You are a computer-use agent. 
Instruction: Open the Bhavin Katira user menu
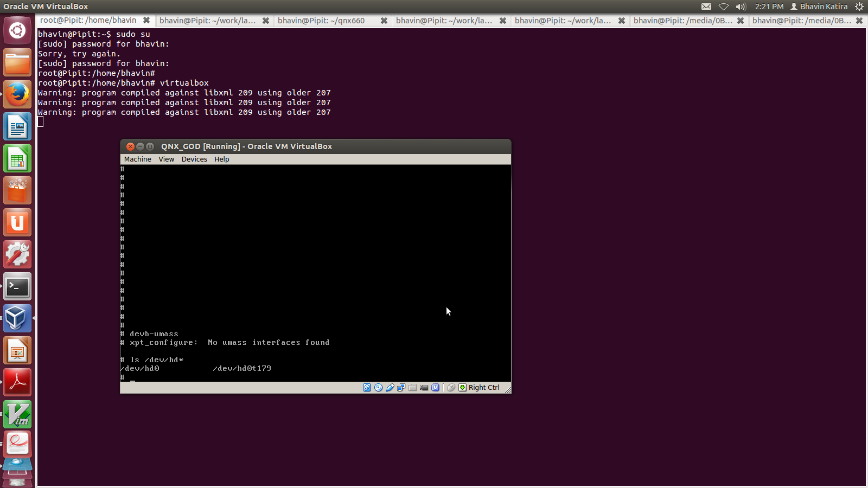pos(819,7)
